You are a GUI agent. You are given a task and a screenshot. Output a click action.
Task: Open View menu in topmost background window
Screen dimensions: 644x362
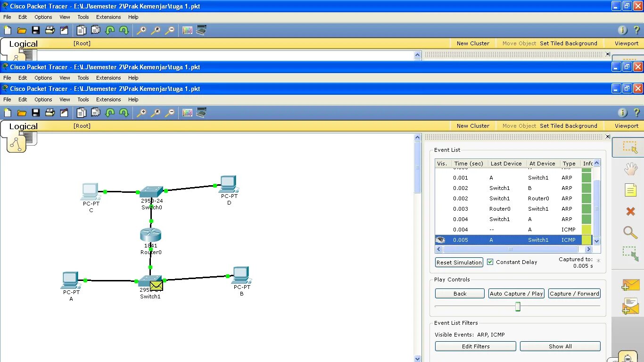pyautogui.click(x=65, y=17)
